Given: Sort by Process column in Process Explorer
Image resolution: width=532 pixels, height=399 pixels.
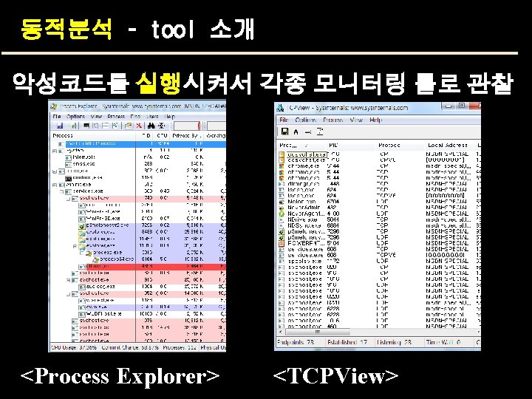Looking at the screenshot, I should pos(93,136).
